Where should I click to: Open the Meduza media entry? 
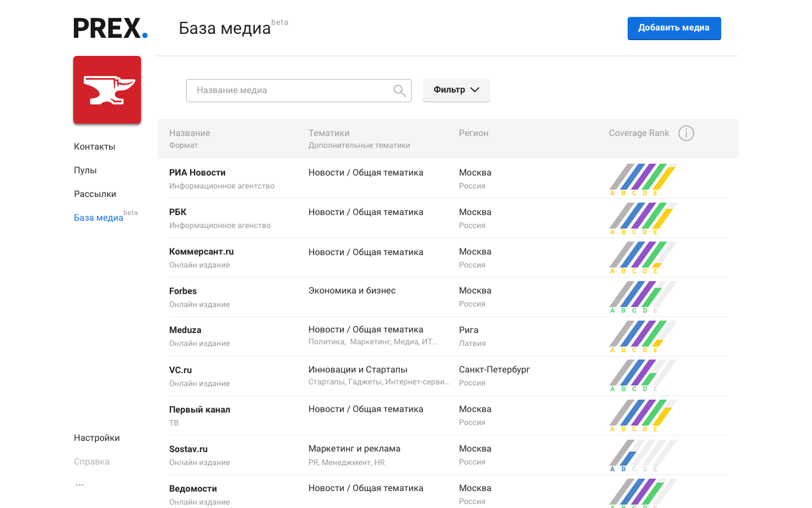click(186, 330)
